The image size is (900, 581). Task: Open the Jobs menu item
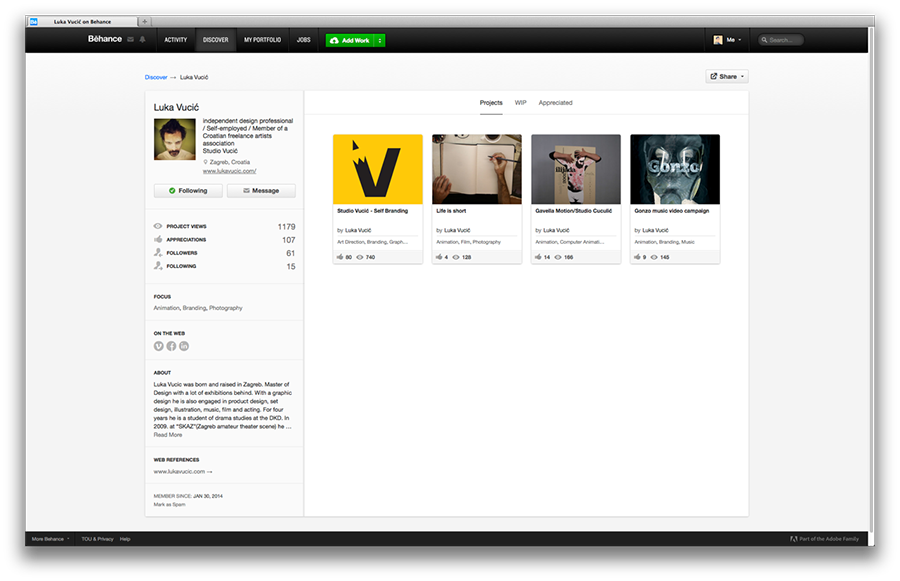pos(304,40)
